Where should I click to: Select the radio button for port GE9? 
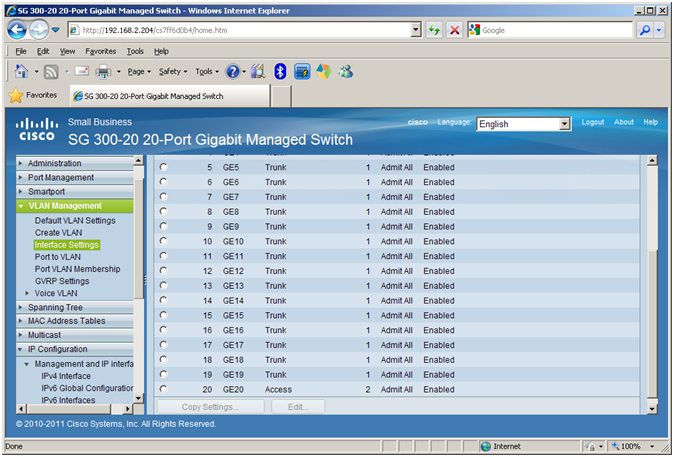163,226
